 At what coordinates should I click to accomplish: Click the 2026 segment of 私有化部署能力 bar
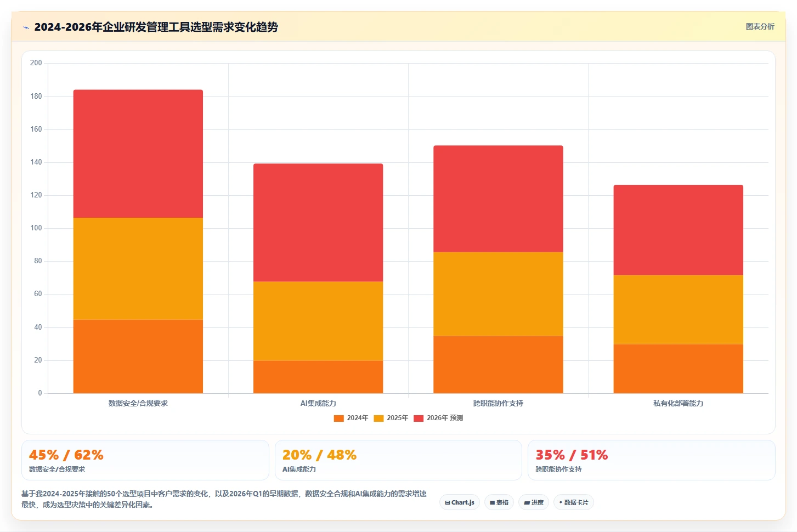point(679,230)
